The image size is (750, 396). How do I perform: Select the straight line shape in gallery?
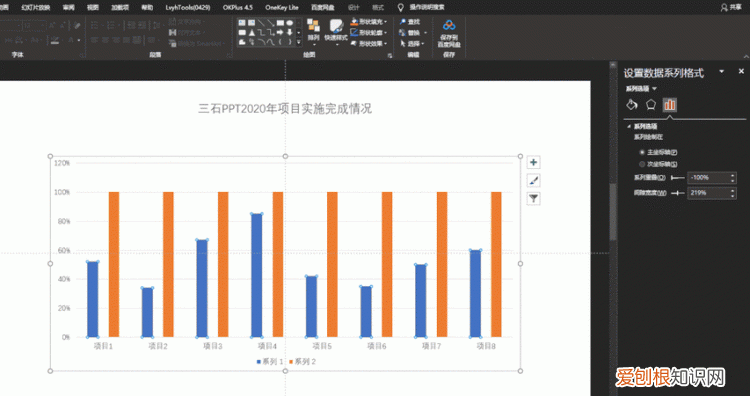(261, 22)
